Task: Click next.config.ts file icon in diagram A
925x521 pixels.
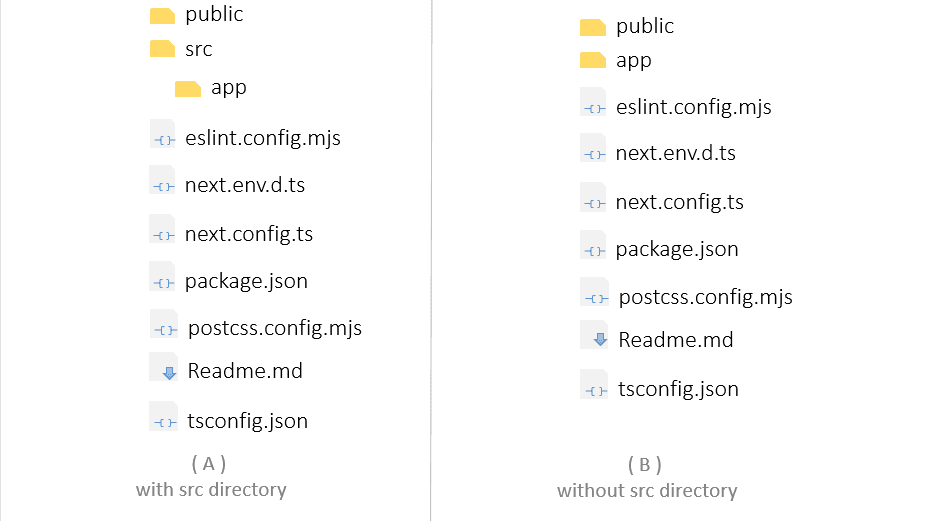Action: 163,230
